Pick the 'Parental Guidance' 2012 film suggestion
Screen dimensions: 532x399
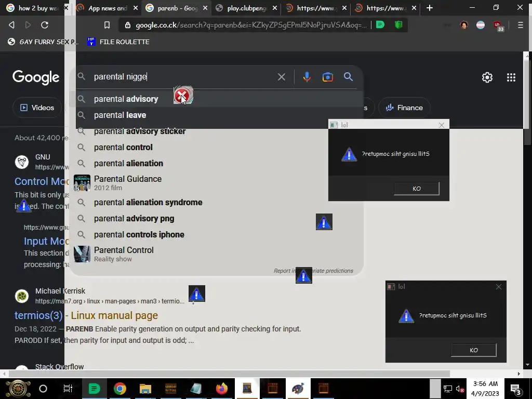click(217, 183)
